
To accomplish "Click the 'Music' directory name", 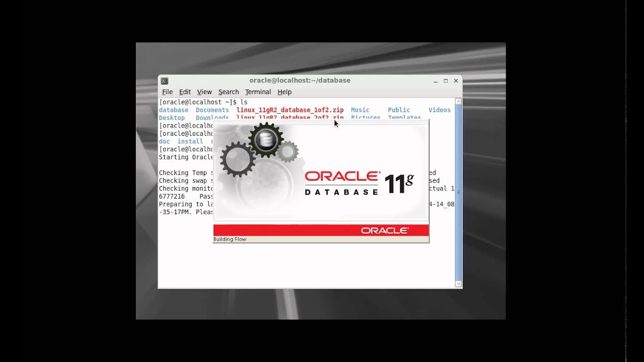I will [360, 110].
